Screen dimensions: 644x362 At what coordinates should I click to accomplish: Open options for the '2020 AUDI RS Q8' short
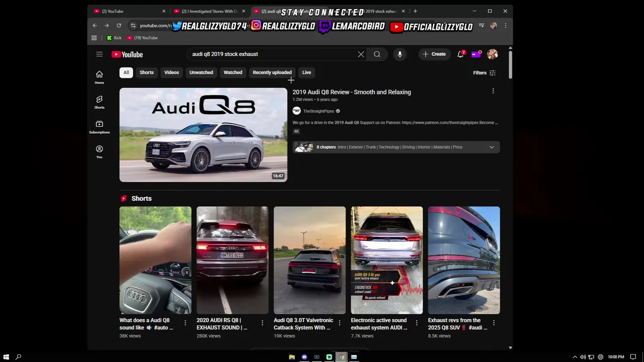tap(262, 323)
